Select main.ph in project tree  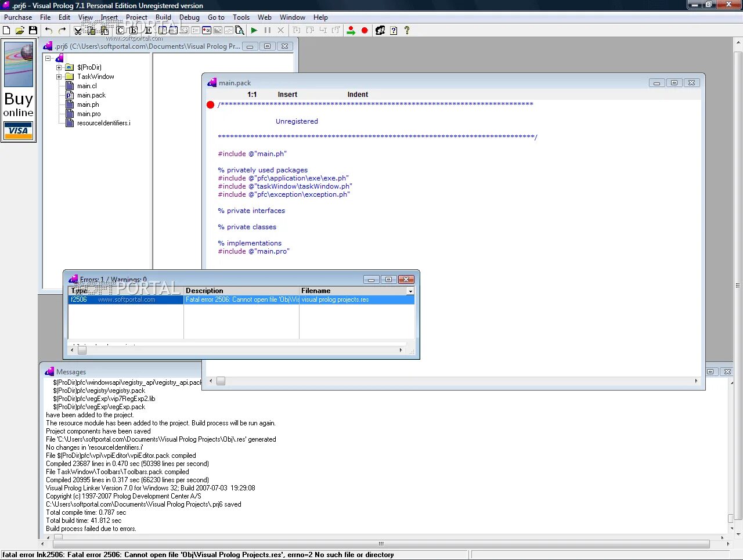88,104
